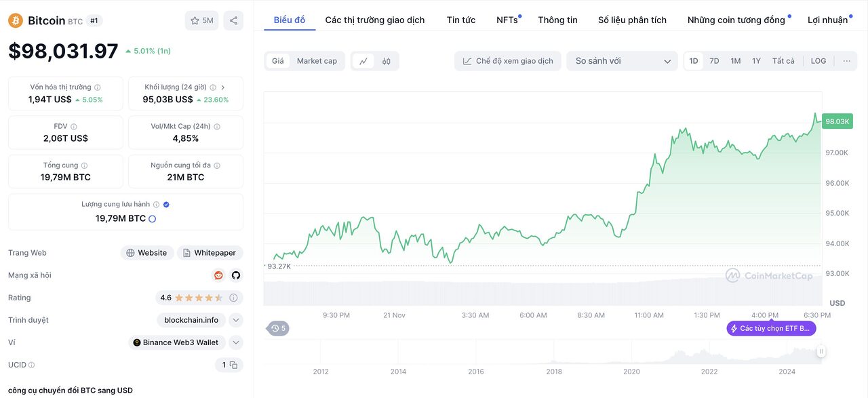The width and height of the screenshot is (868, 398).
Task: Open info icon next to Lượng cung lưu hành
Action: [156, 204]
